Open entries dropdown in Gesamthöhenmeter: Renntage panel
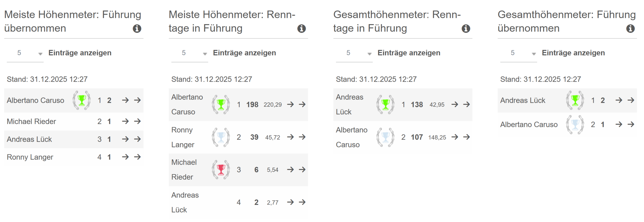The width and height of the screenshot is (644, 222). point(354,53)
